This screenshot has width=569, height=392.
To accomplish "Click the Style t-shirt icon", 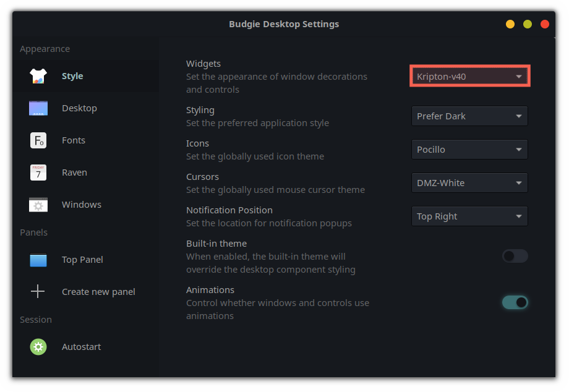I will pos(38,76).
